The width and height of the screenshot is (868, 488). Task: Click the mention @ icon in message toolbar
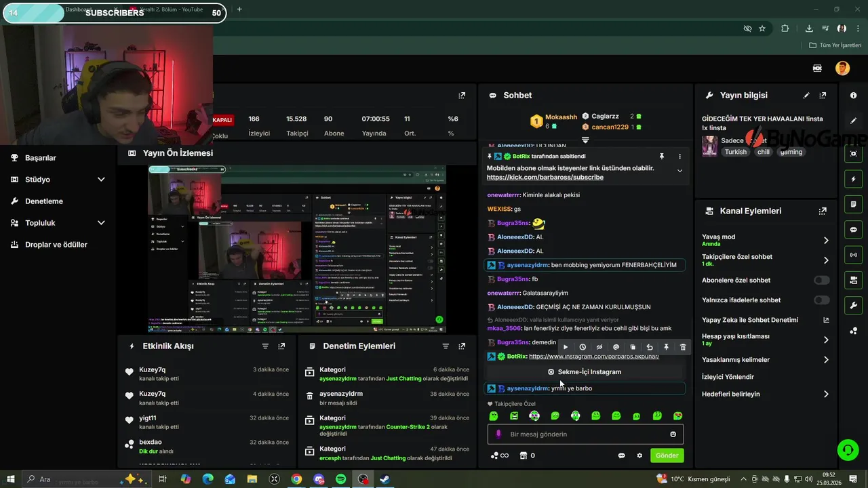(x=616, y=347)
